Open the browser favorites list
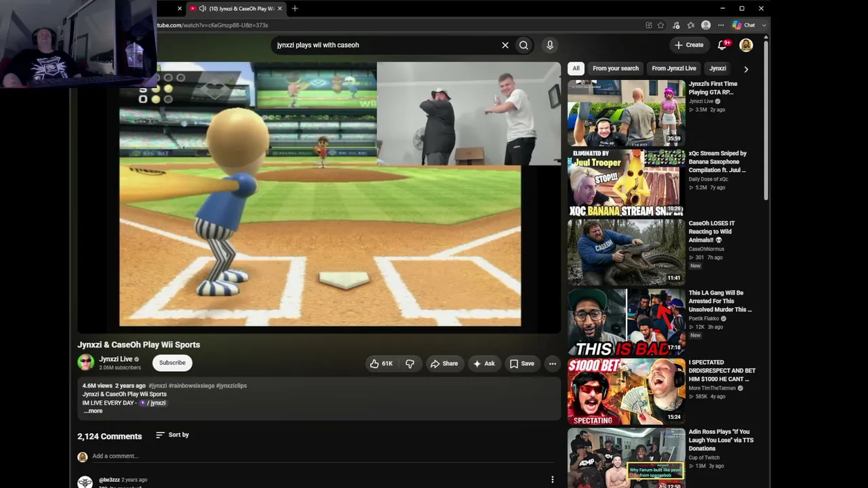 tap(690, 25)
